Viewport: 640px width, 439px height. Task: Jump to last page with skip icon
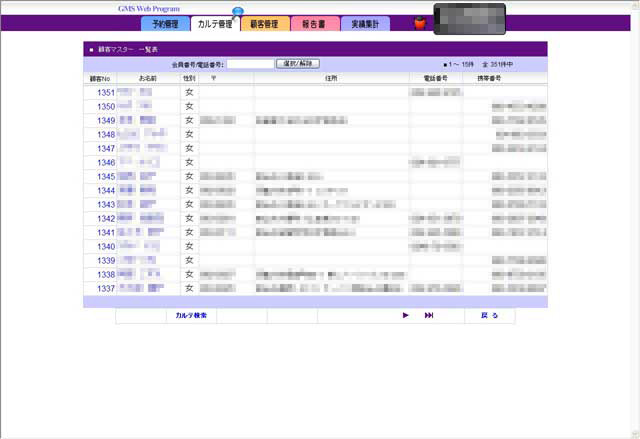[429, 315]
